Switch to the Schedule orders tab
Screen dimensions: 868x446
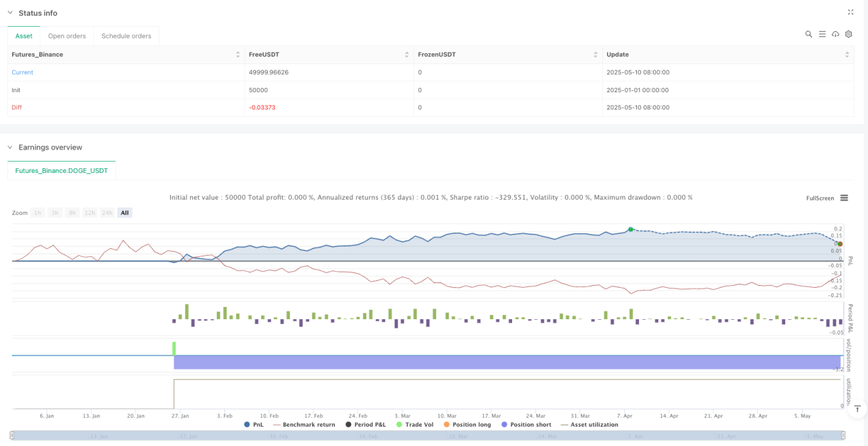pos(127,36)
